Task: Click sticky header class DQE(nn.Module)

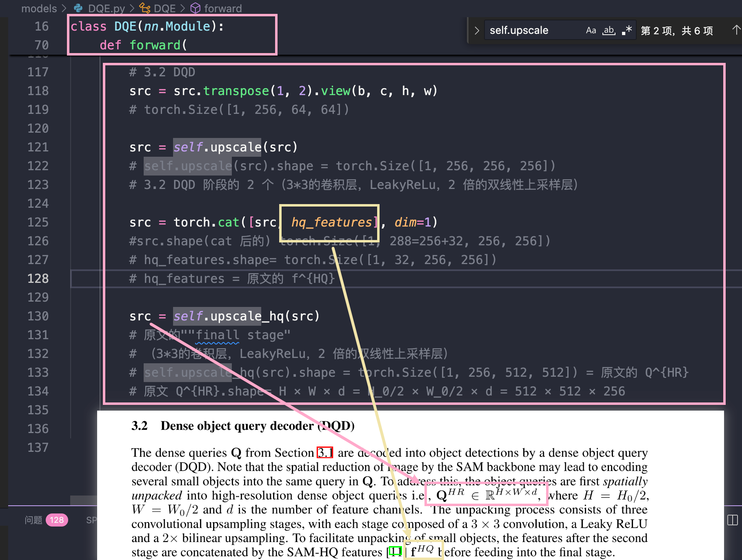Action: click(x=147, y=27)
